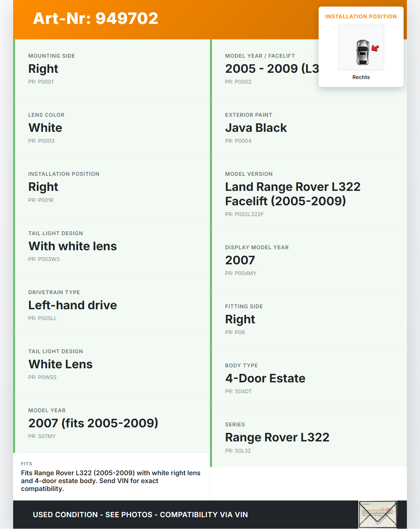This screenshot has height=529, width=420.
Task: Click the Lens Color 'White' entry
Action: (x=45, y=128)
